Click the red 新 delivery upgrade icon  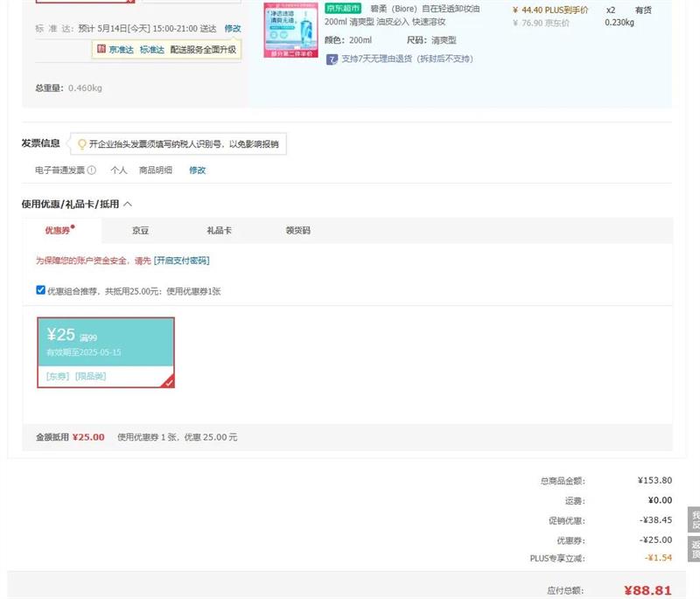101,50
